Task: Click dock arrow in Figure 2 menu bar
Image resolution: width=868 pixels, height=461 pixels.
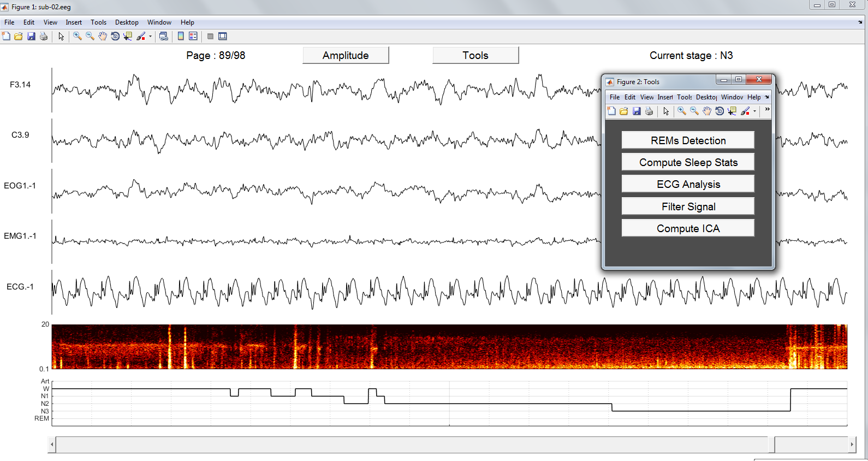Action: pos(767,97)
